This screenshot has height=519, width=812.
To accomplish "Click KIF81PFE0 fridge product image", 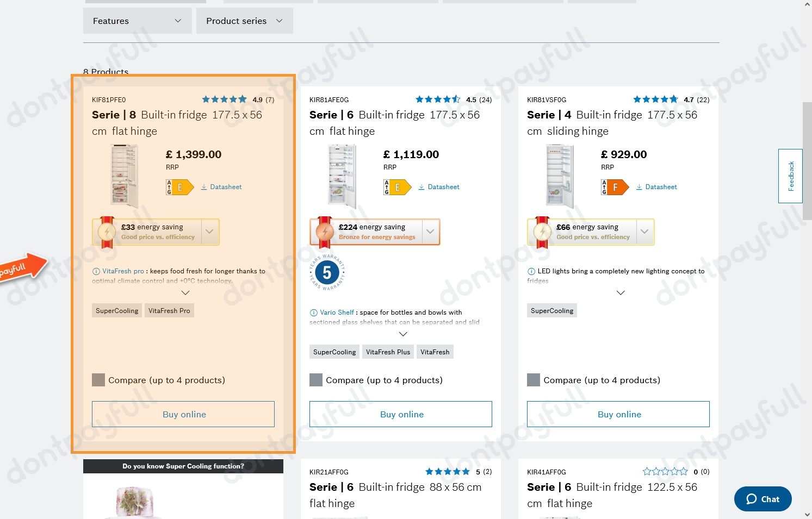I will (125, 176).
